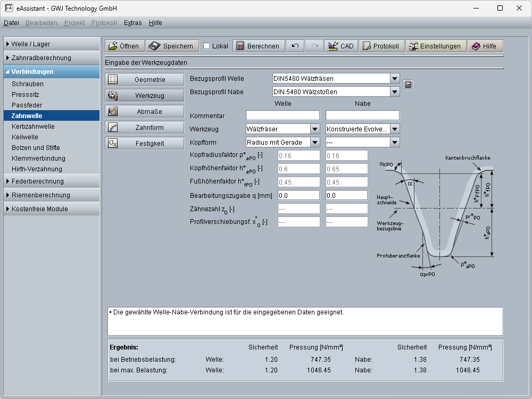532x399 pixels.
Task: Click the Öffnen toolbar button
Action: (124, 46)
